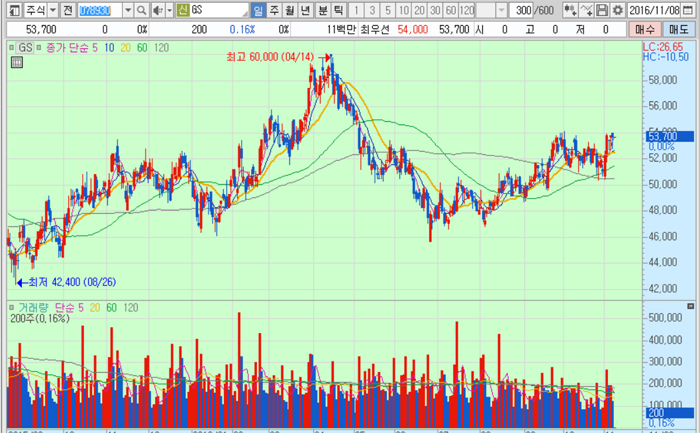Viewport: 700px width, 433px height.
Task: Expand the dropdown arrow beside speaker icon
Action: pyautogui.click(x=169, y=10)
